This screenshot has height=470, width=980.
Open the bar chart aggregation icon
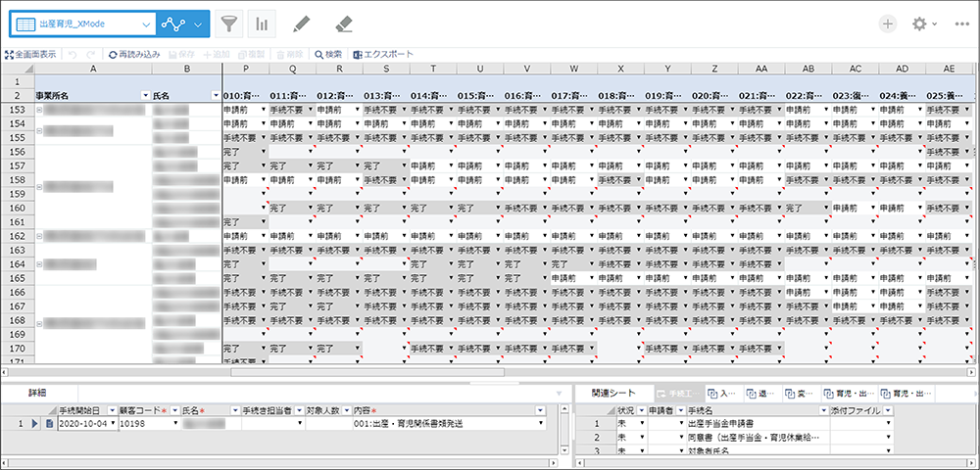coord(262,24)
